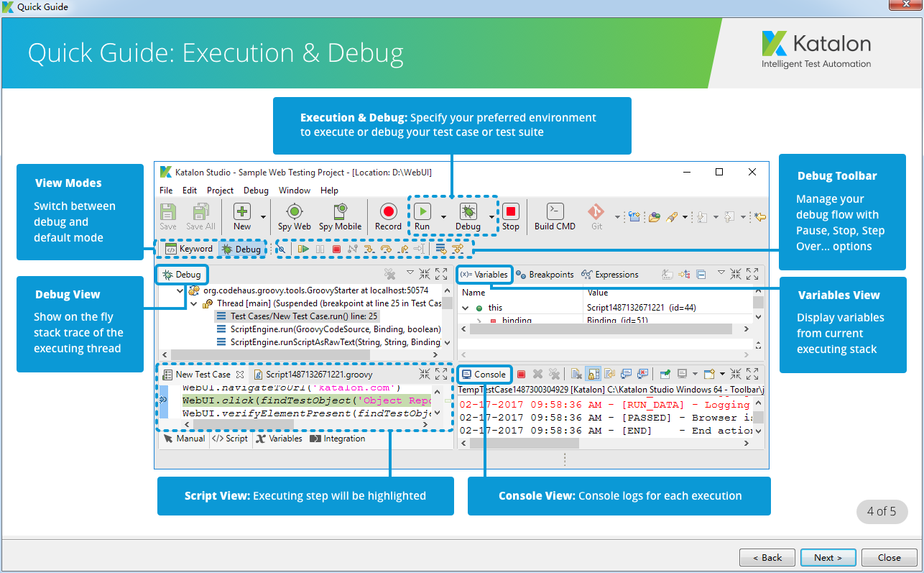Click the console Terminate red square icon

(521, 374)
